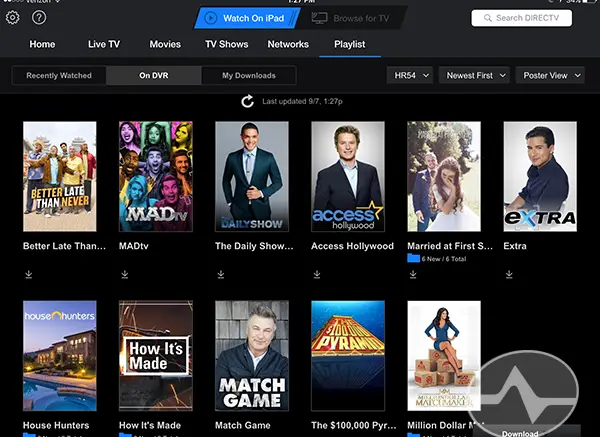Viewport: 600px width, 437px height.
Task: Open The Daily Show poster
Action: [x=252, y=176]
